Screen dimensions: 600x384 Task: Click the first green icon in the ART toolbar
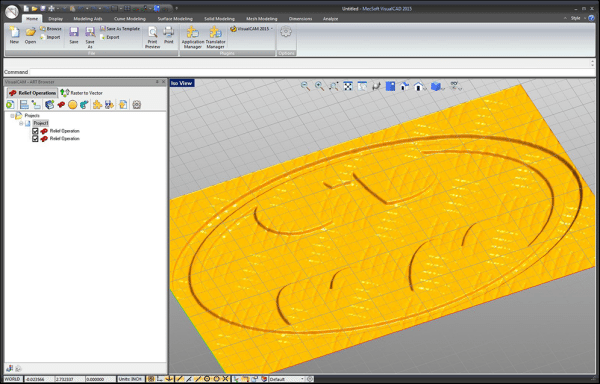click(x=10, y=104)
